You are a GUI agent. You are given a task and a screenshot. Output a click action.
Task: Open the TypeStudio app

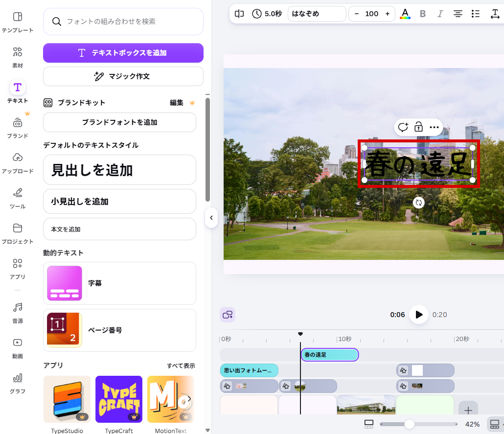tap(67, 399)
